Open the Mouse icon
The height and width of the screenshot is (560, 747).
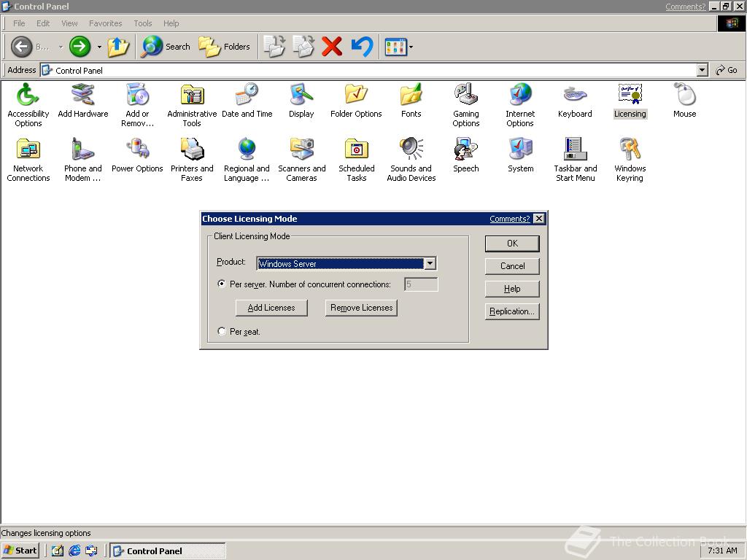coord(684,101)
